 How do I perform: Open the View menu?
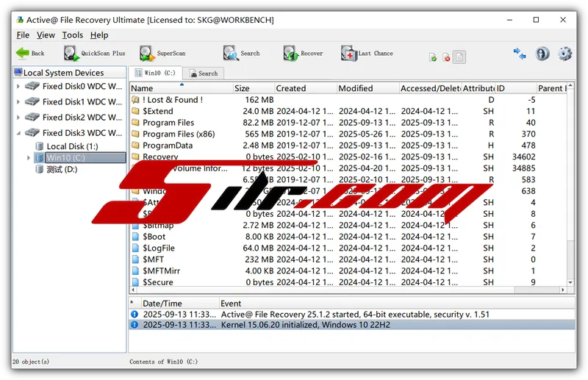pos(46,35)
